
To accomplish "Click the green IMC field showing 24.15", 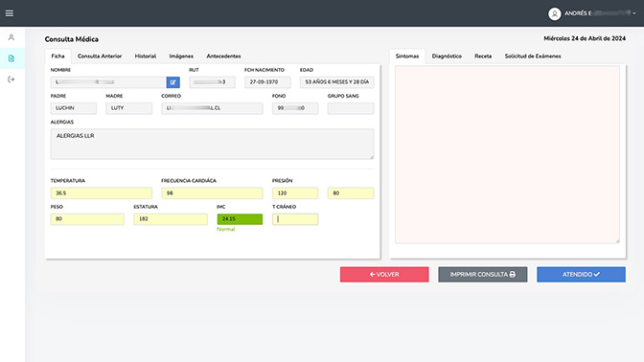I will tap(240, 219).
